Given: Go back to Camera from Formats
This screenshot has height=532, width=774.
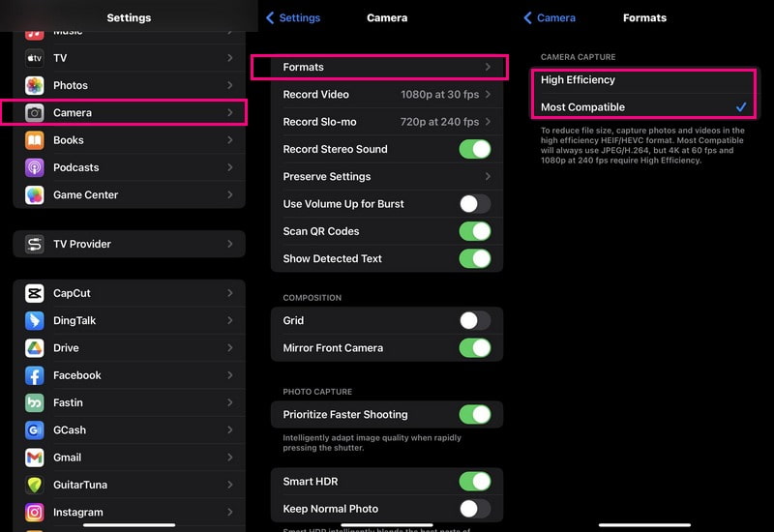Looking at the screenshot, I should (550, 17).
